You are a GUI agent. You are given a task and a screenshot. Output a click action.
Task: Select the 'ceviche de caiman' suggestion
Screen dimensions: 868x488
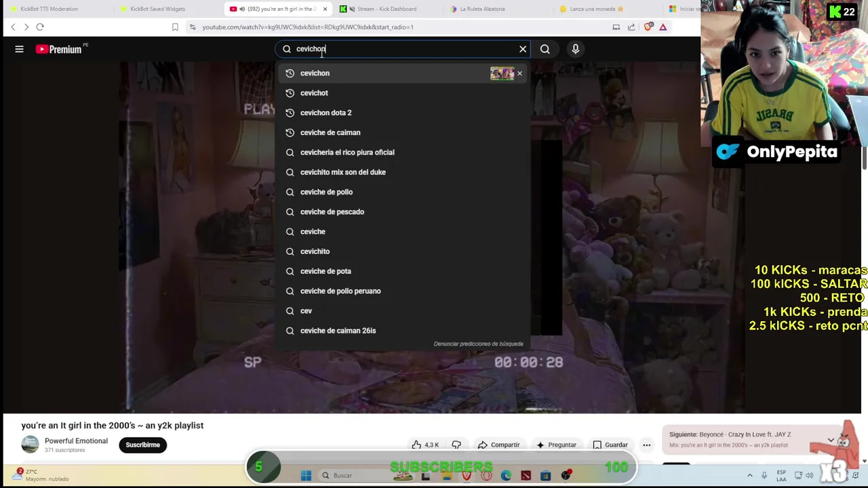tap(403, 132)
